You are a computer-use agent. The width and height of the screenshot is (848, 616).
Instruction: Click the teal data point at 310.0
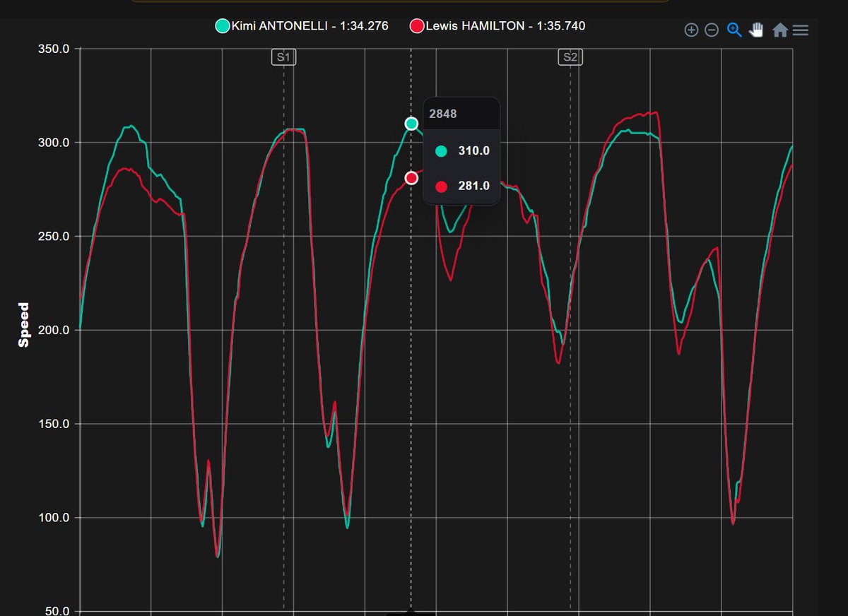tap(411, 124)
